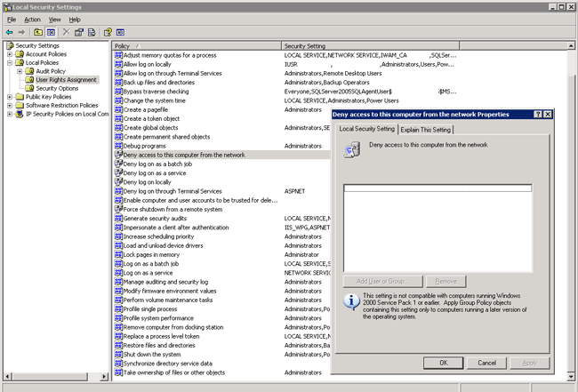Click the Delete X toolbar icon
Image resolution: width=578 pixels, height=392 pixels.
[x=67, y=32]
